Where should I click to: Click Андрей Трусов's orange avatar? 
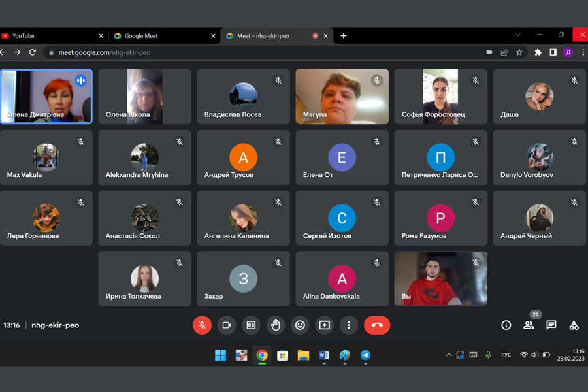click(x=244, y=157)
